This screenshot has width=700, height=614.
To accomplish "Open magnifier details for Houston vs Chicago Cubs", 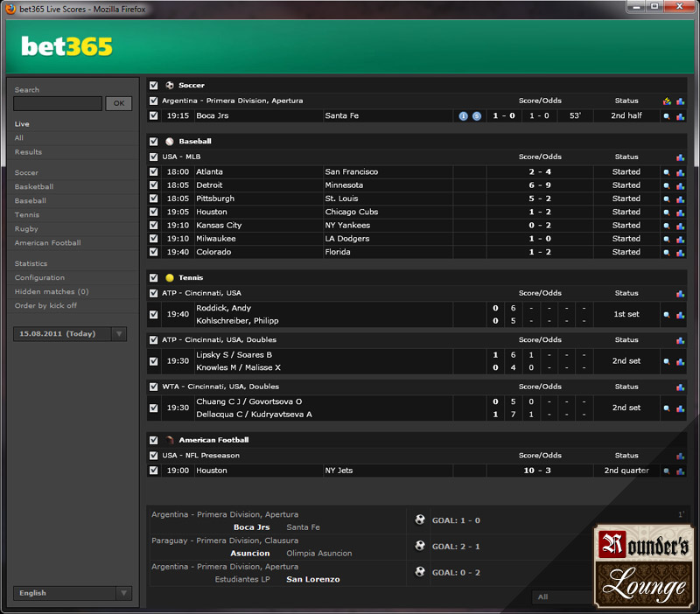I will [x=667, y=213].
